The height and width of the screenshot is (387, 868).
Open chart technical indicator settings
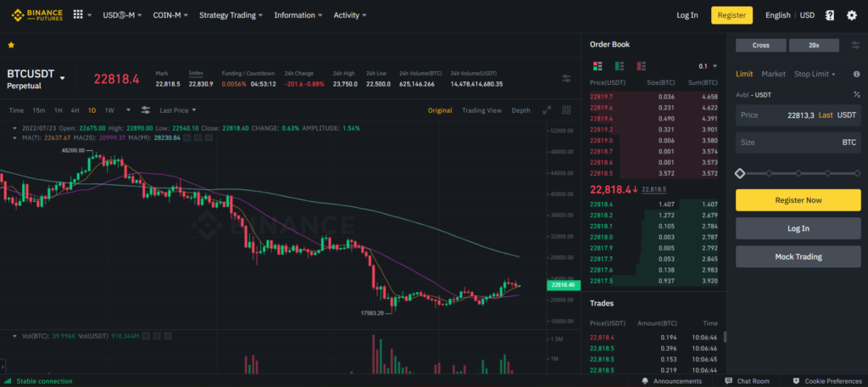[x=146, y=110]
